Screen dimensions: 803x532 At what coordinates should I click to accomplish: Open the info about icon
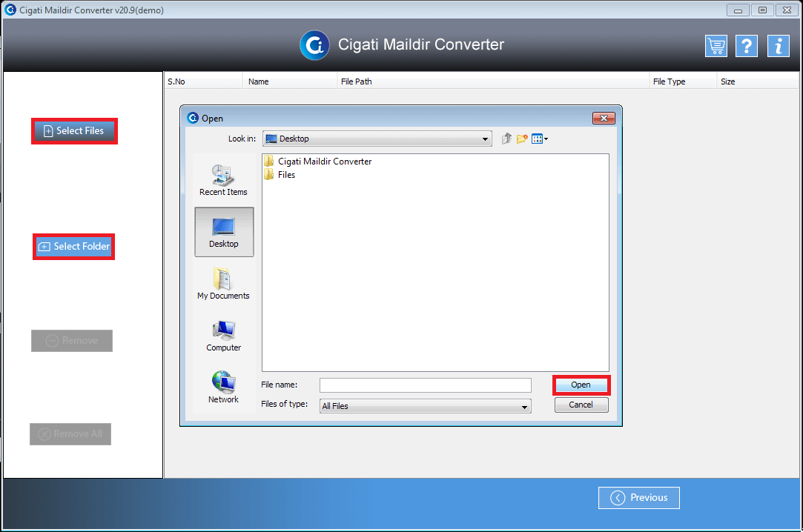(778, 46)
